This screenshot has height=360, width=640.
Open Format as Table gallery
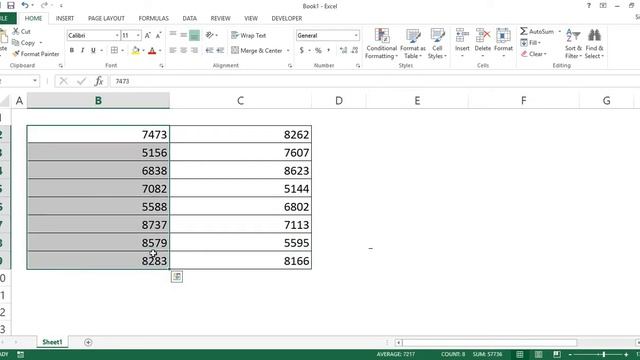tap(413, 44)
